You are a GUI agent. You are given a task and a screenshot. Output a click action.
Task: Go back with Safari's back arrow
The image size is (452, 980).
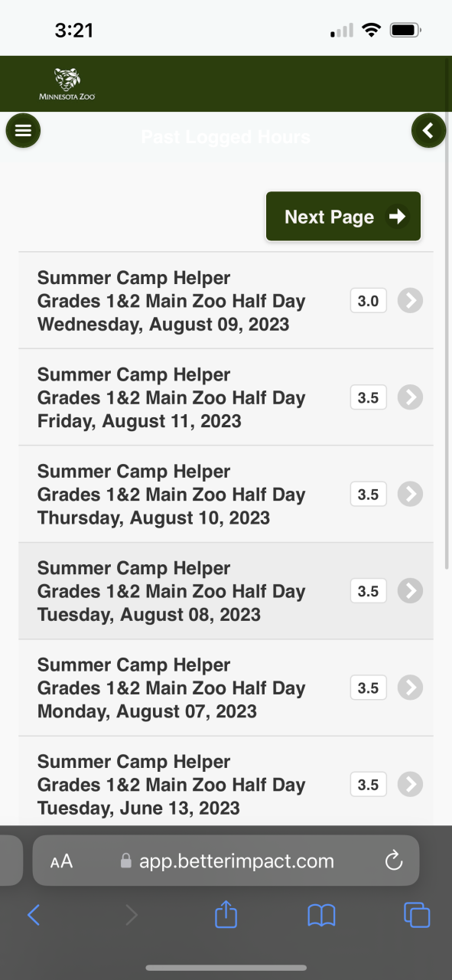(34, 915)
